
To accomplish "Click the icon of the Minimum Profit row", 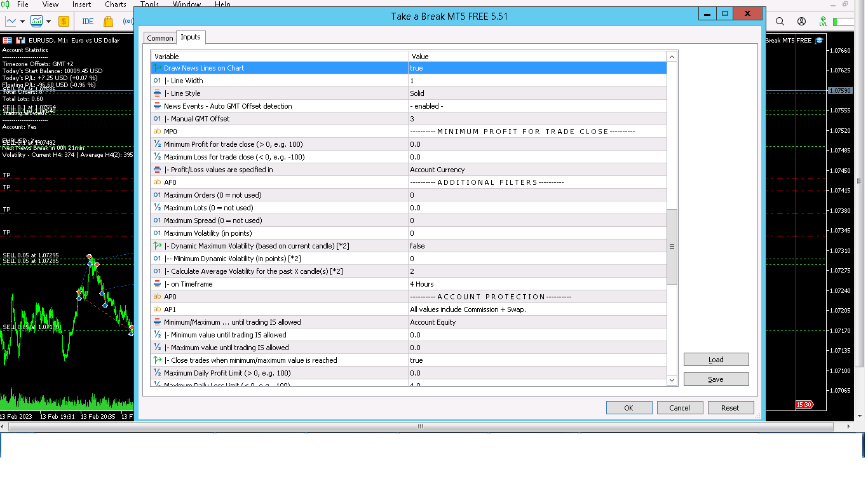I will point(157,144).
